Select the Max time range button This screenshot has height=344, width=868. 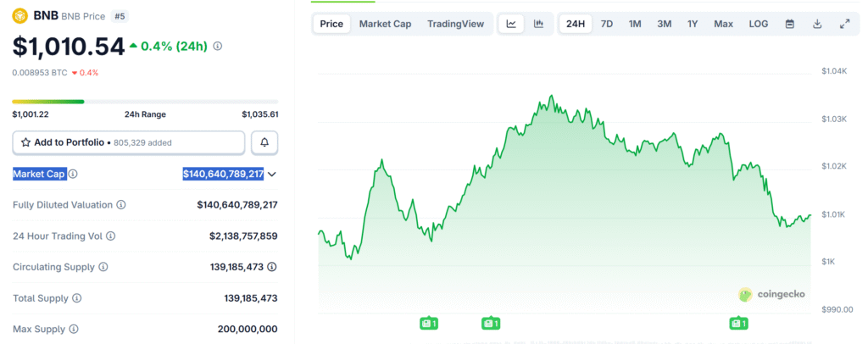(723, 24)
